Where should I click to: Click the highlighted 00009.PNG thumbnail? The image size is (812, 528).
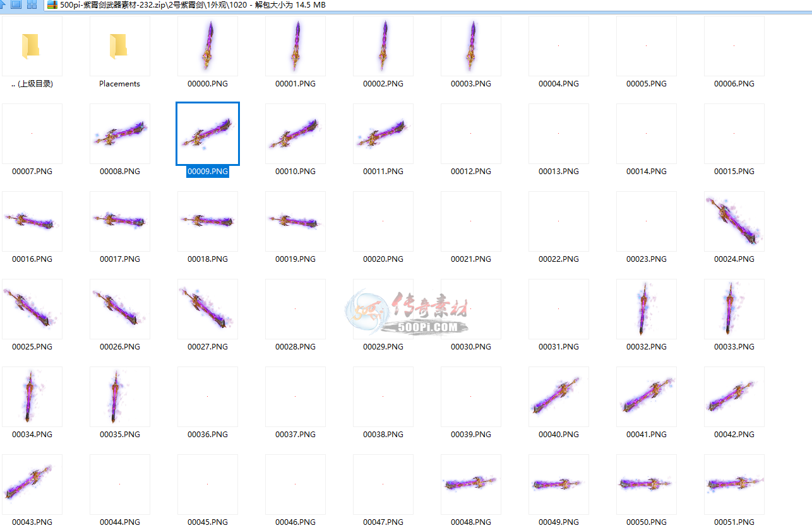[208, 134]
